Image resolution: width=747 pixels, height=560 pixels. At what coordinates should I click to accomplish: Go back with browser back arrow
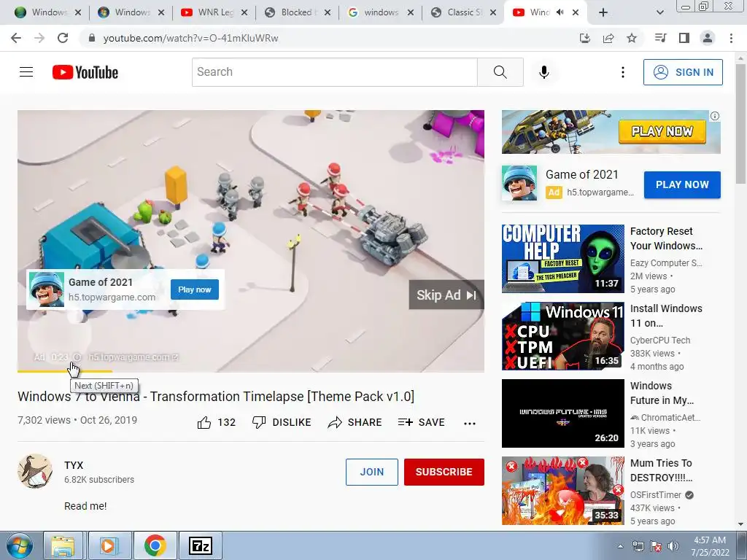coord(16,38)
